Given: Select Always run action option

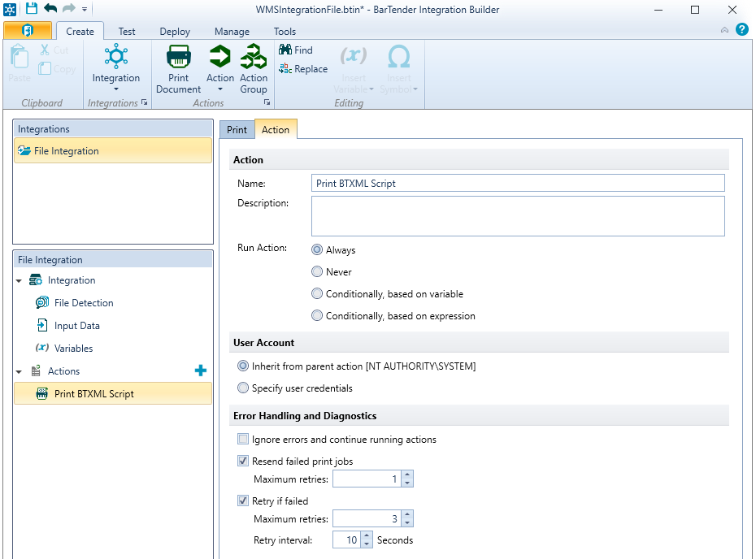Looking at the screenshot, I should pyautogui.click(x=317, y=249).
